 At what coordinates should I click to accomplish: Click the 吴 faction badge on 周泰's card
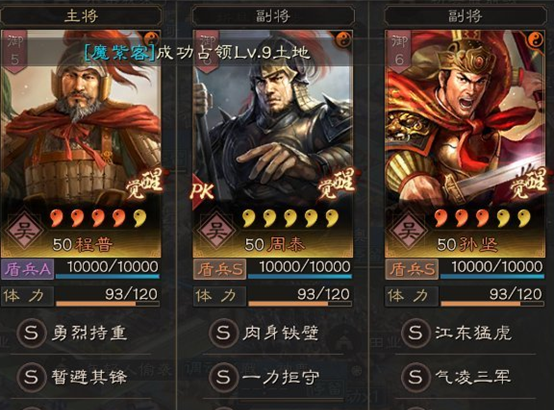pyautogui.click(x=216, y=231)
